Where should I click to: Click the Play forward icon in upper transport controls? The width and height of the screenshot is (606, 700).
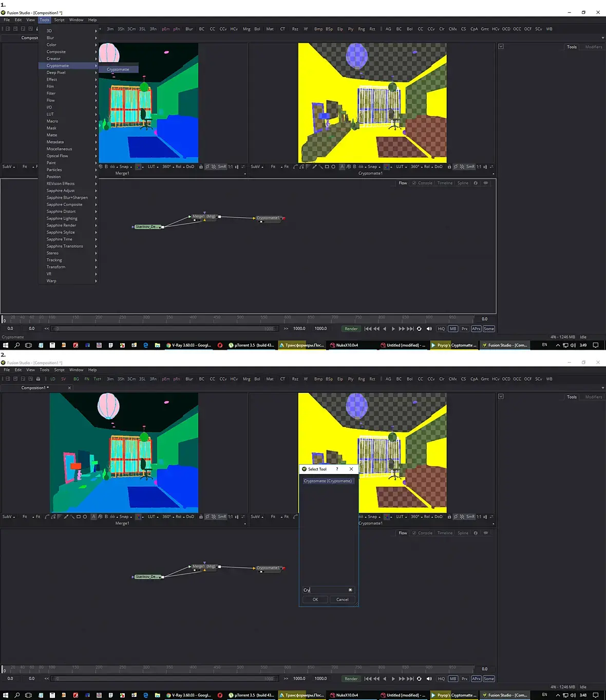[x=393, y=329]
